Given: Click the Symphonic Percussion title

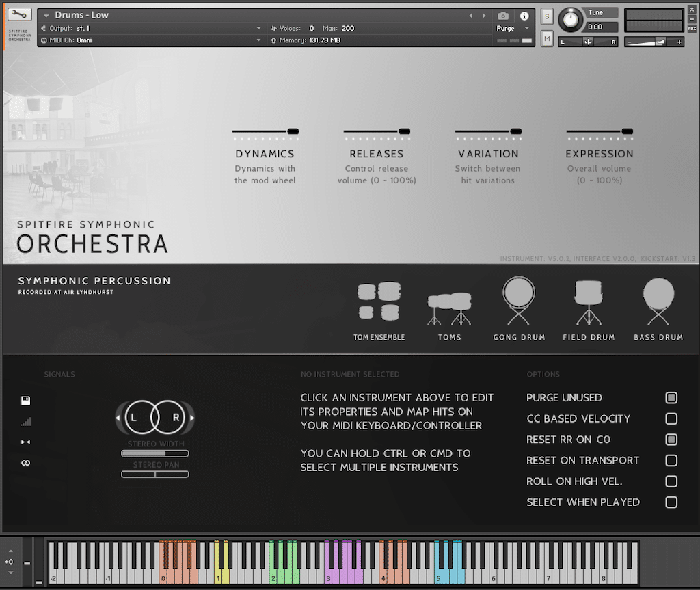Looking at the screenshot, I should tap(94, 280).
